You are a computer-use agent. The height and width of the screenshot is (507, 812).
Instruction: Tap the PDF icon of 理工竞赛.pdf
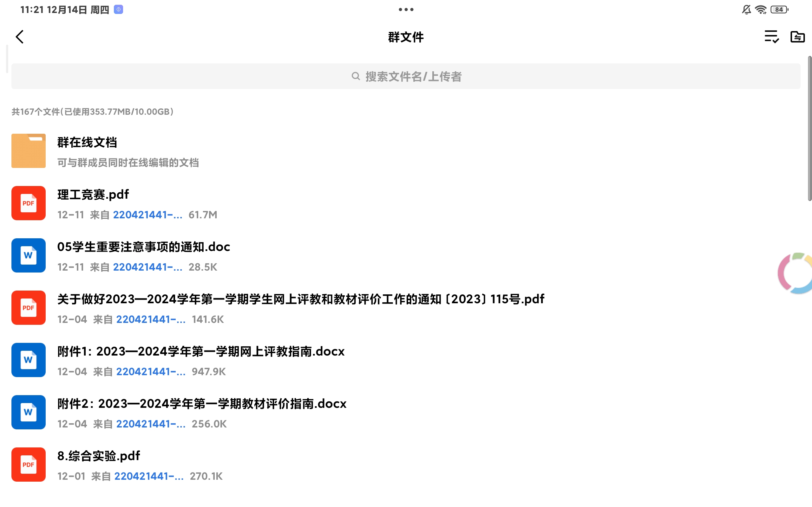(29, 203)
